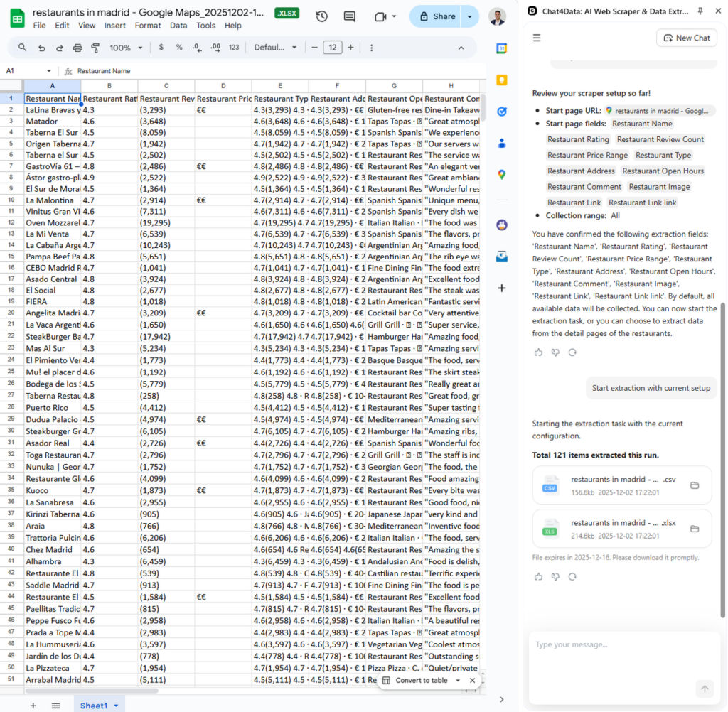Screen dimensions: 728x712
Task: Open the Format menu
Action: 148,26
